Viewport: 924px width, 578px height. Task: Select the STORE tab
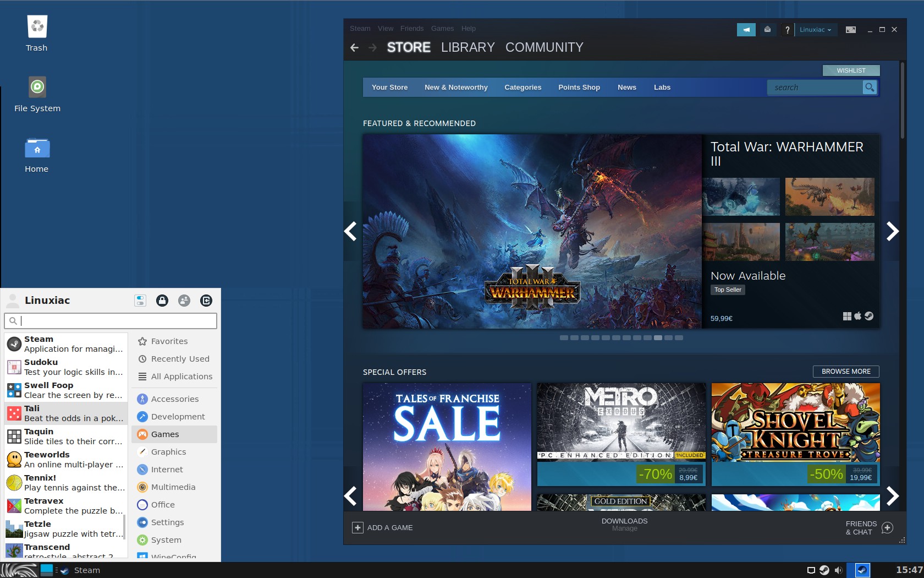[409, 48]
